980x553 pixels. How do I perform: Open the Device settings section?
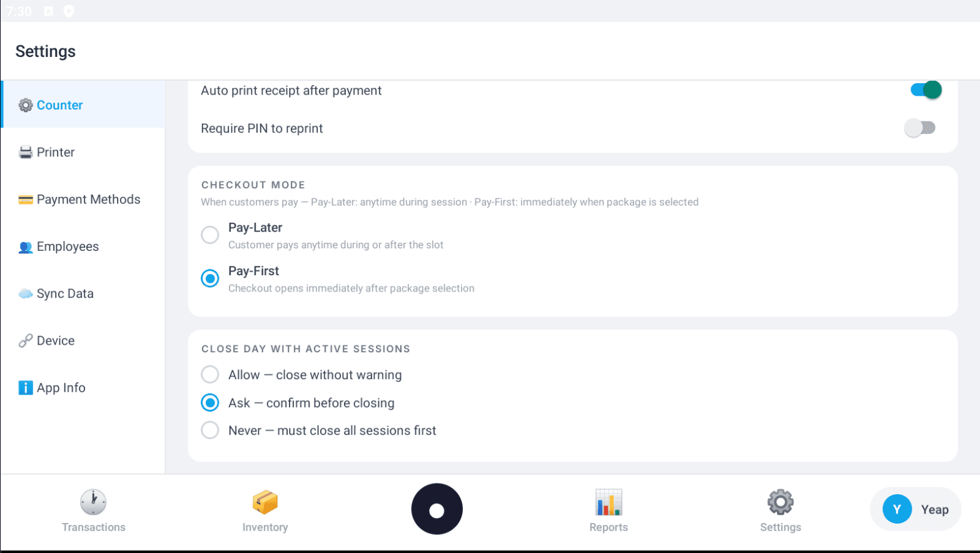point(56,341)
